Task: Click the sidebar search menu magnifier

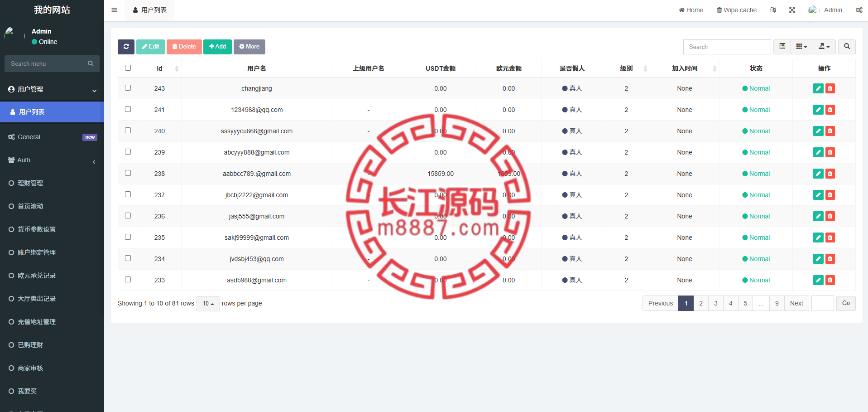Action: pos(91,63)
